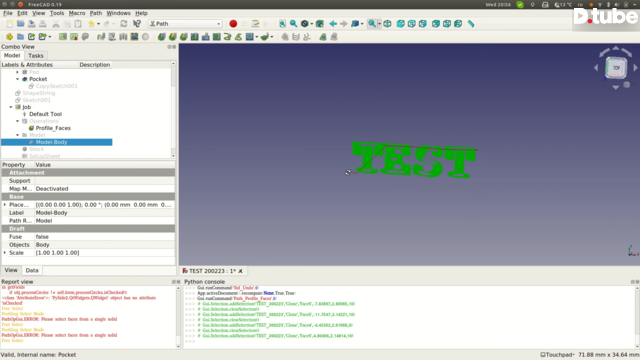The height and width of the screenshot is (360, 640).
Task: Click the new document icon
Action: tap(9, 24)
